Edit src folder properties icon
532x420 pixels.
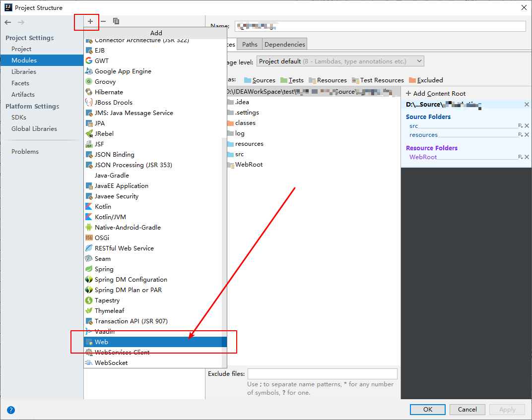[x=521, y=126]
